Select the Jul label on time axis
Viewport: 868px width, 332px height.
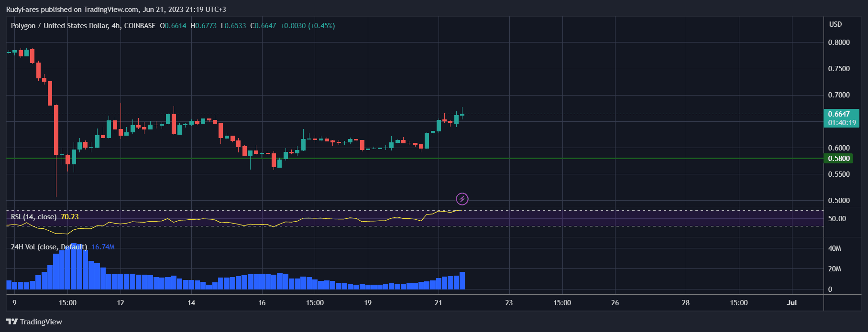(x=791, y=303)
